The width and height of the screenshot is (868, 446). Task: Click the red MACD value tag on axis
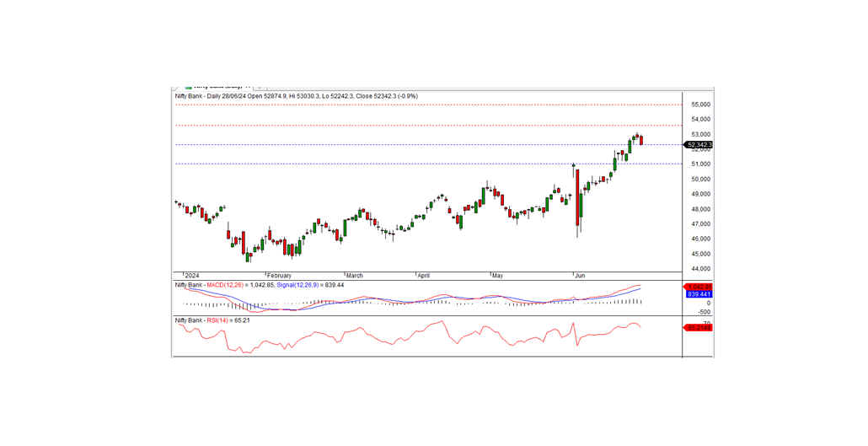[699, 287]
